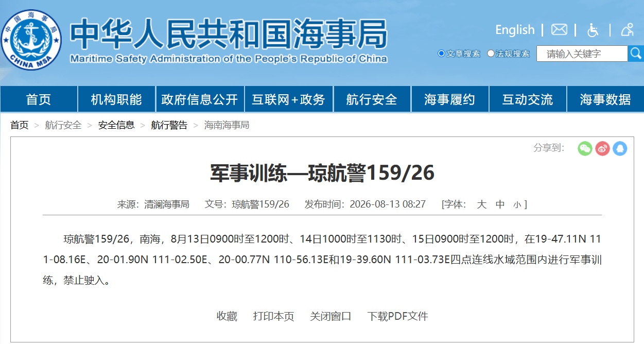Click 打印本页 to print the page
Image resolution: width=644 pixels, height=344 pixels.
click(x=274, y=316)
